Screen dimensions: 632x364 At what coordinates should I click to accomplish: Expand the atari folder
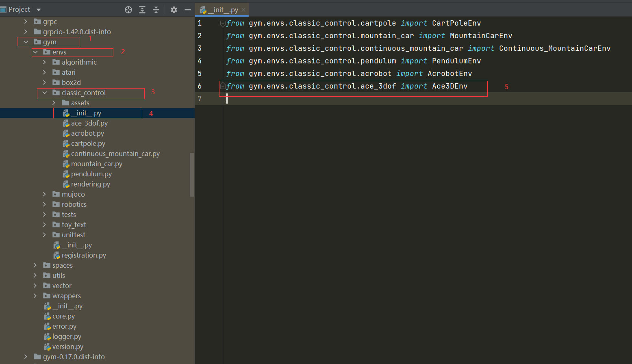point(44,72)
